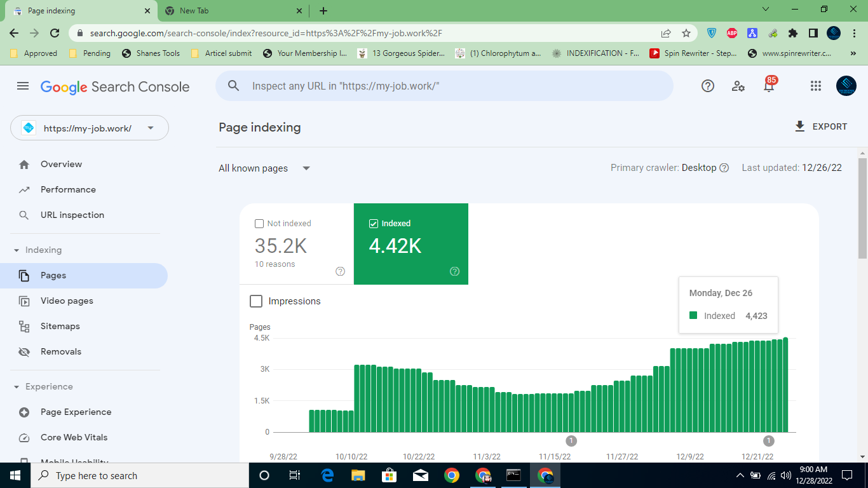This screenshot has height=488, width=868.
Task: Click help icon in the Indexed card
Action: coord(454,271)
